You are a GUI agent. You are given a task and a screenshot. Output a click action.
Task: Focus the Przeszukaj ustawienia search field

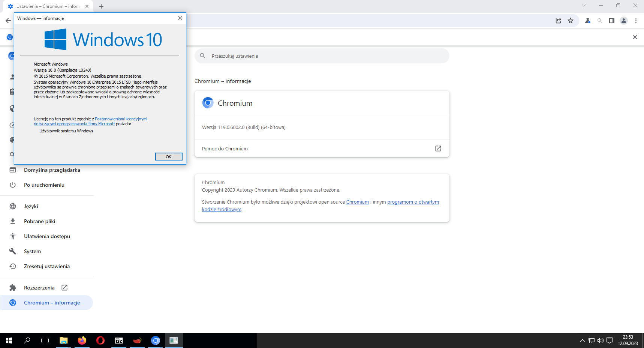[x=322, y=56]
